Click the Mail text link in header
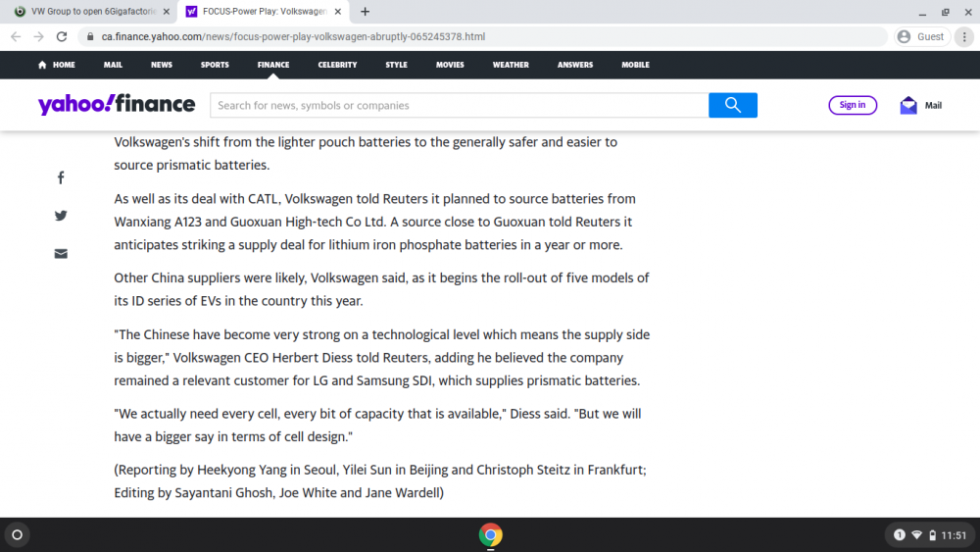This screenshot has width=980, height=552. 933,105
